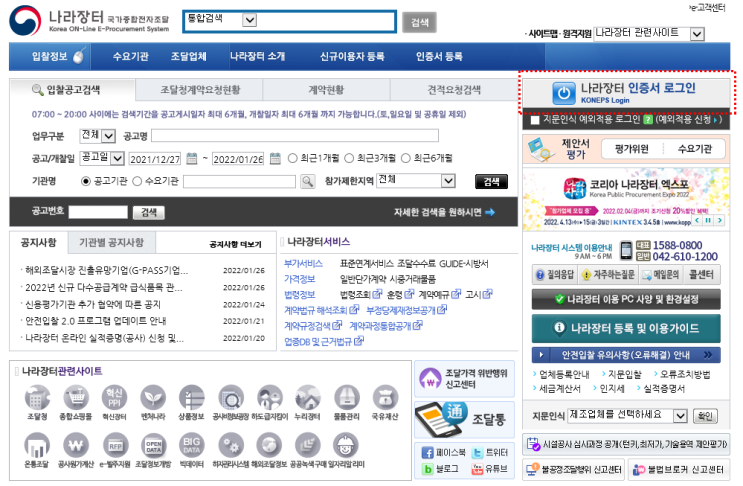This screenshot has width=743, height=486.
Task: Open the 빅데이터 BIG DATA icon
Action: click(191, 445)
